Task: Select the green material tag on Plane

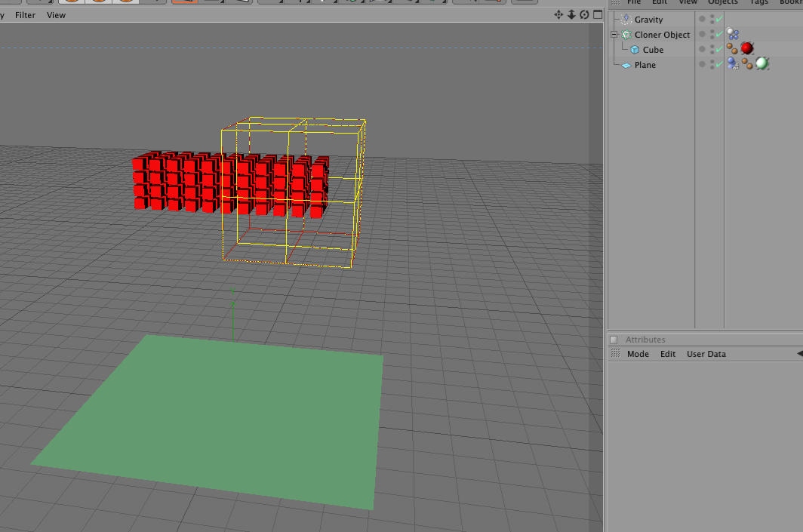Action: tap(762, 63)
